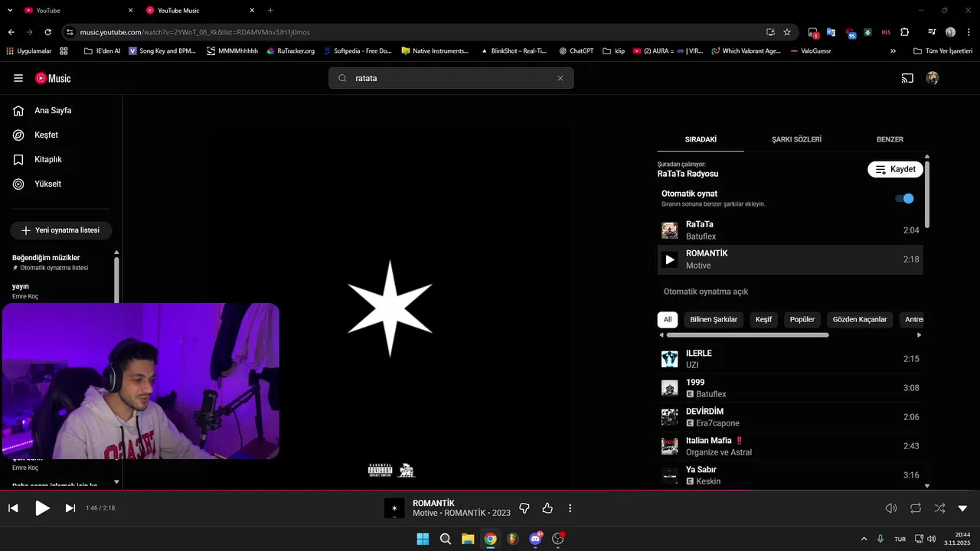Viewport: 980px width, 551px height.
Task: Open the hamburger guide menu
Action: coord(18,78)
